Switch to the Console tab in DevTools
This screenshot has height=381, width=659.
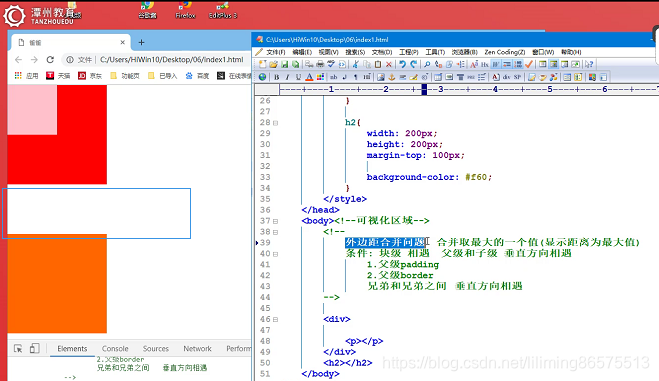[115, 349]
